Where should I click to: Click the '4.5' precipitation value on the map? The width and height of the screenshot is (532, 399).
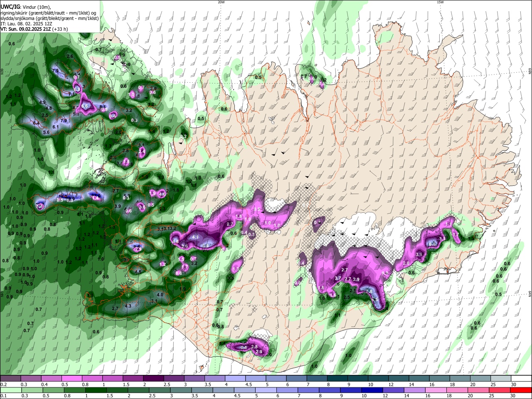point(138,272)
